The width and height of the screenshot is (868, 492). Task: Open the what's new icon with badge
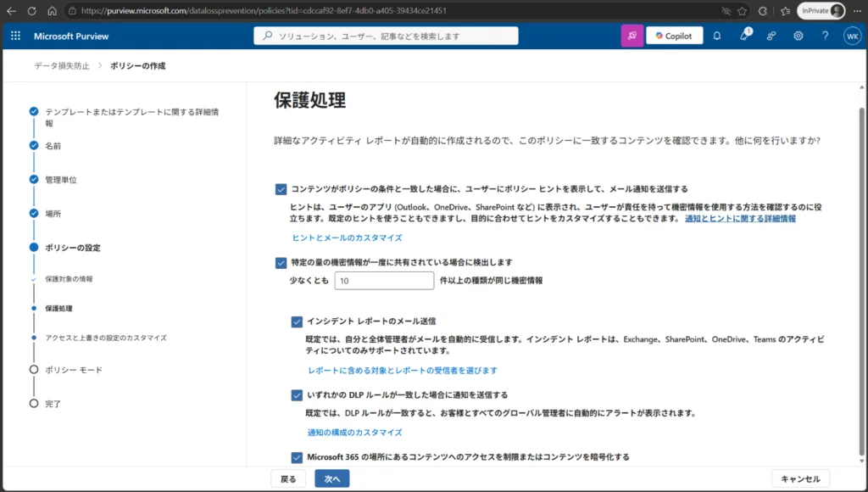tap(744, 36)
